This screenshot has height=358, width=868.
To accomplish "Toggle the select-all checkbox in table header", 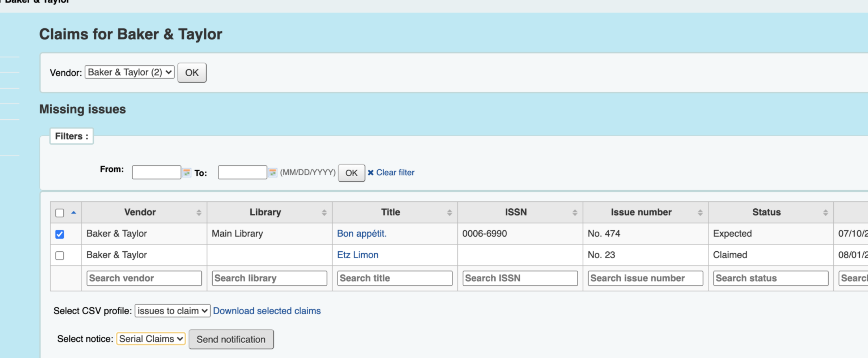I will pos(60,213).
